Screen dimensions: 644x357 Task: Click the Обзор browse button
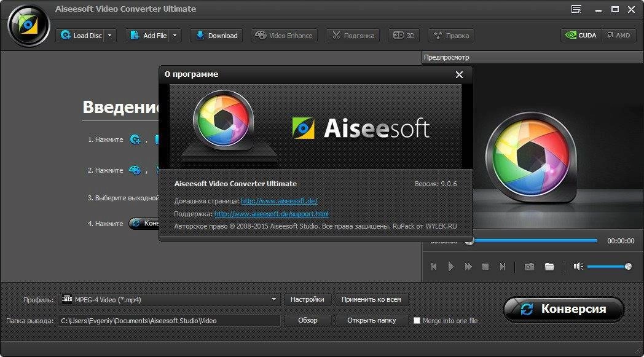click(x=307, y=320)
